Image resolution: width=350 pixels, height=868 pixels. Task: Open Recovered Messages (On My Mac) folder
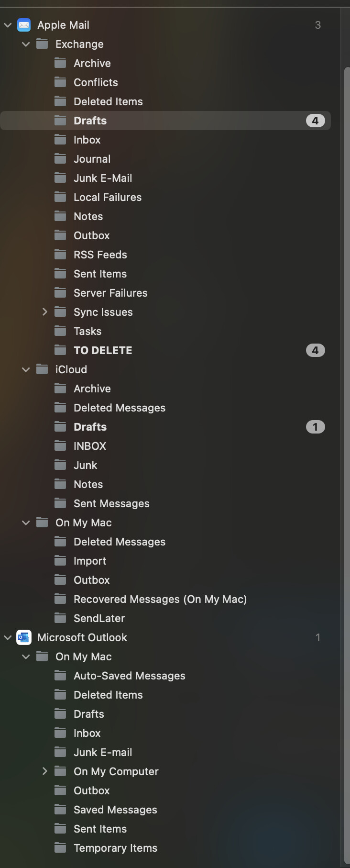click(x=165, y=599)
